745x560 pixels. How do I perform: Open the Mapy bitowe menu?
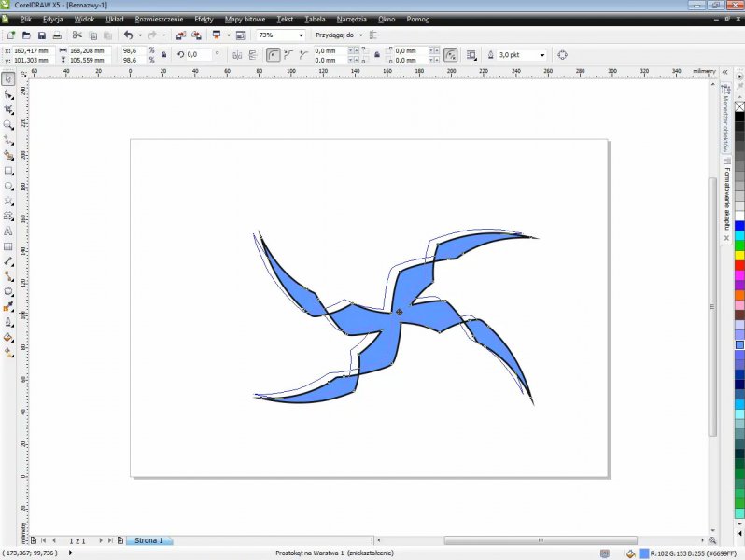245,19
